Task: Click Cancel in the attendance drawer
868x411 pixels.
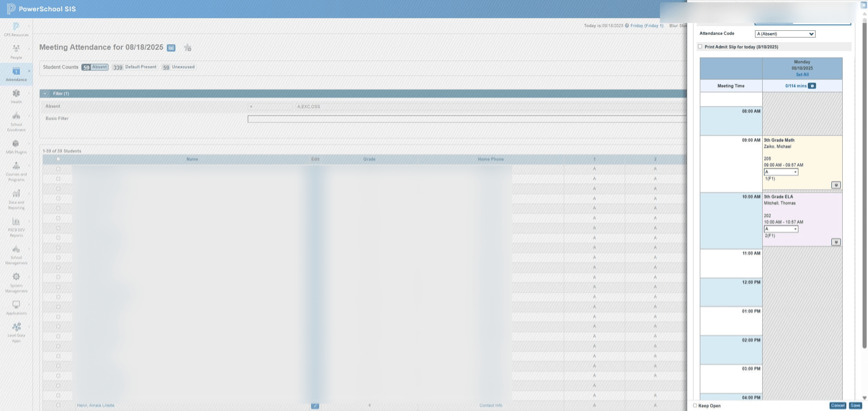Action: pos(838,406)
